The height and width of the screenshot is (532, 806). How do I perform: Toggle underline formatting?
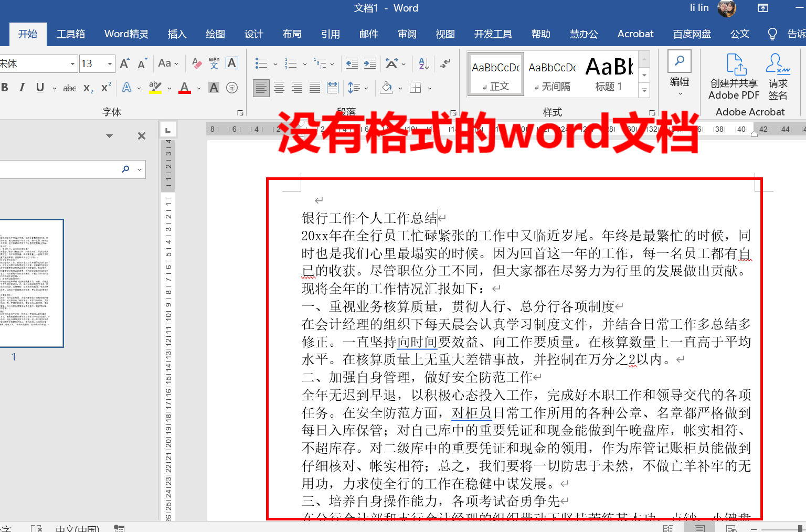(x=40, y=88)
